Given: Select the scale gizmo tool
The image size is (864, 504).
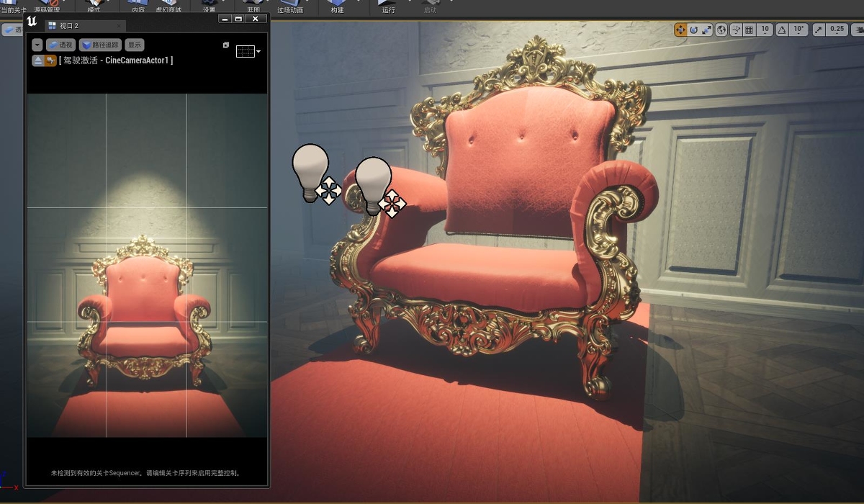Looking at the screenshot, I should 706,30.
